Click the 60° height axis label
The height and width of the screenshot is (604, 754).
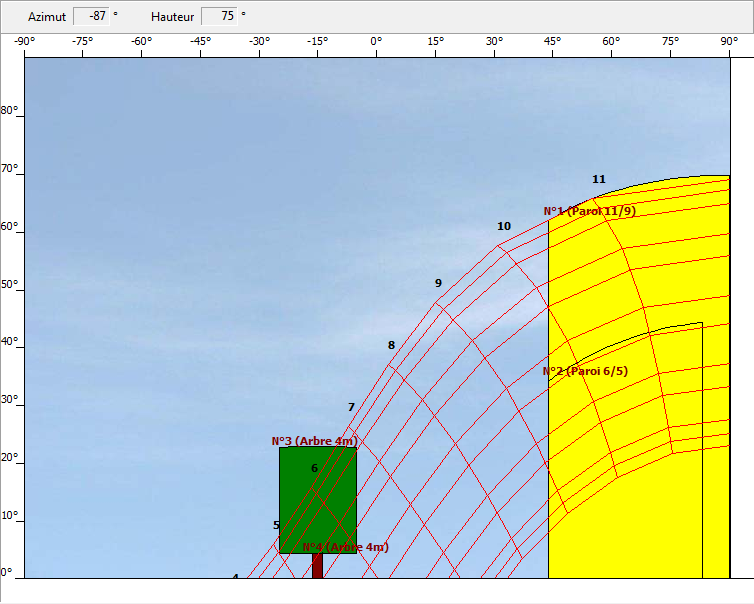click(9, 226)
